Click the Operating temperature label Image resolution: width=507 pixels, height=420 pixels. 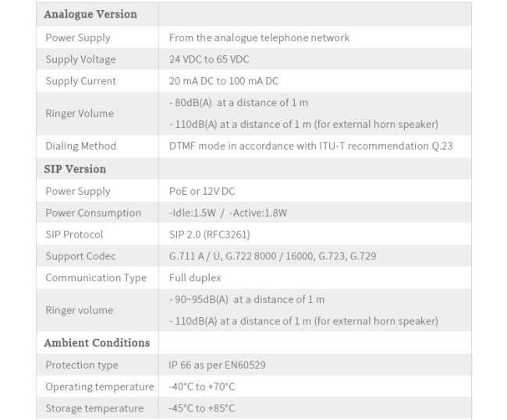pyautogui.click(x=100, y=386)
